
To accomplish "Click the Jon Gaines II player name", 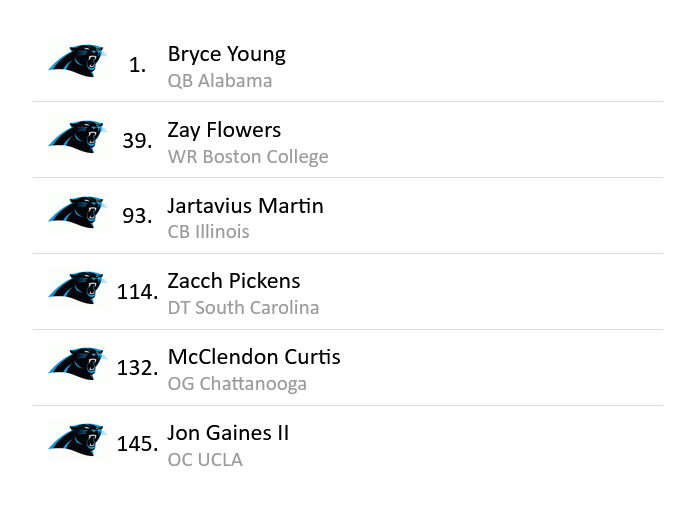I will click(228, 433).
